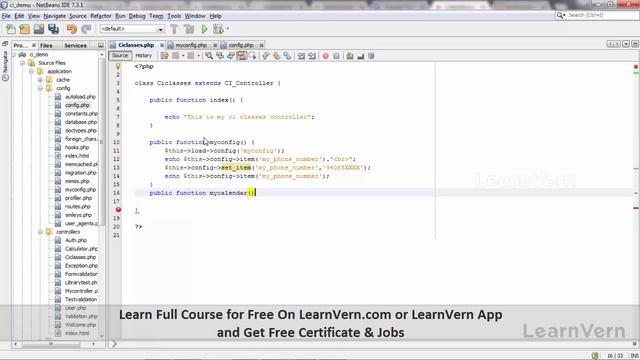Click the Find Next Occurrence icon
The image size is (640, 360).
coord(231,56)
